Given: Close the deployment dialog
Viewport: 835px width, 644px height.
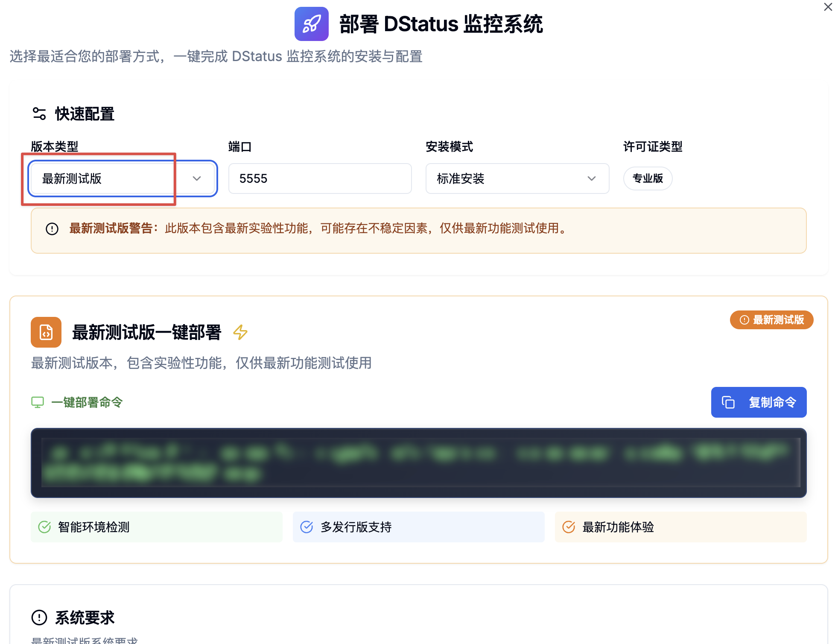Looking at the screenshot, I should pyautogui.click(x=828, y=7).
